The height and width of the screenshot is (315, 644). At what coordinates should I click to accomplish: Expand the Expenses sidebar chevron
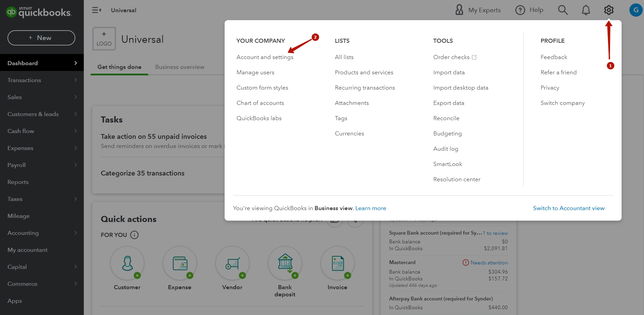click(76, 148)
